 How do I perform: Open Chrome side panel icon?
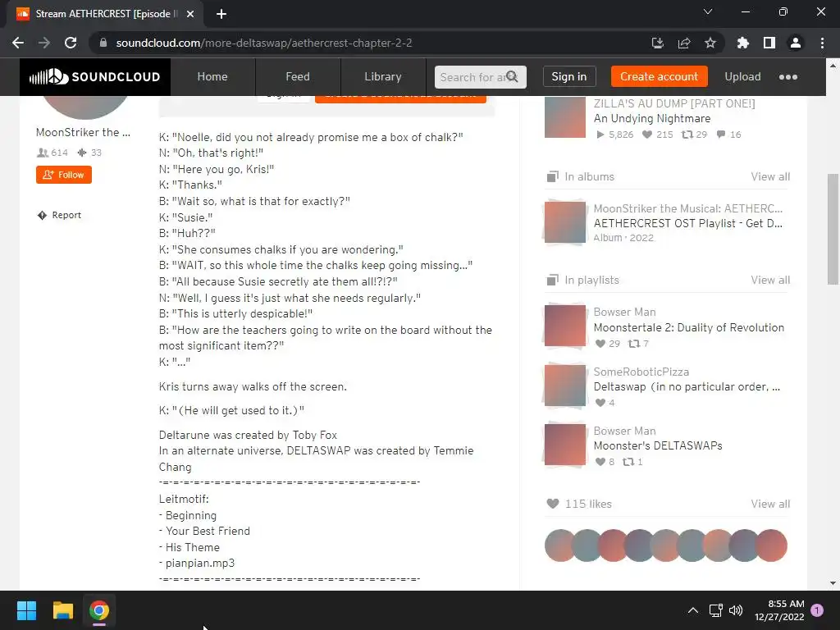tap(769, 43)
